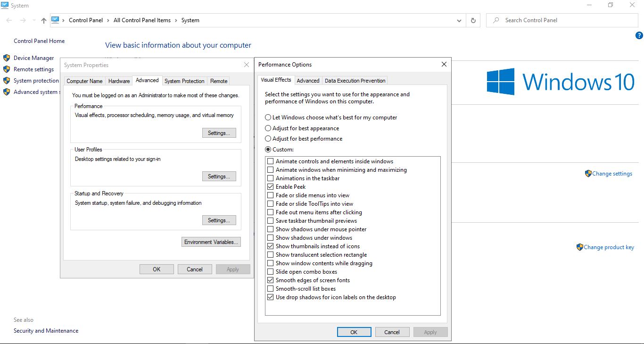Enable Show shadows under mouse pointer
The image size is (644, 344).
[x=271, y=229]
